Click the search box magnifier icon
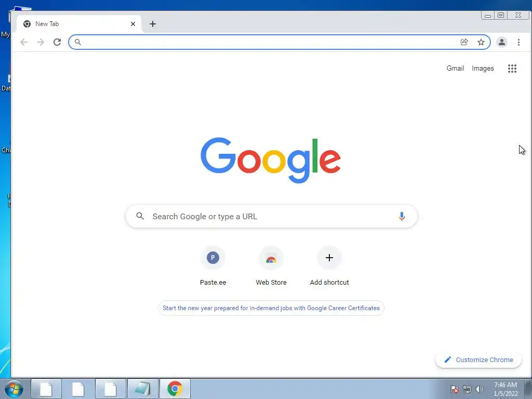Viewport: 532px width, 399px height. [x=140, y=216]
